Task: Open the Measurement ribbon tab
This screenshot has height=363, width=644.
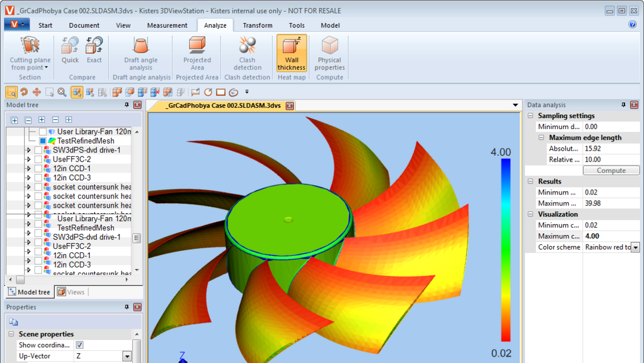Action: pos(167,25)
